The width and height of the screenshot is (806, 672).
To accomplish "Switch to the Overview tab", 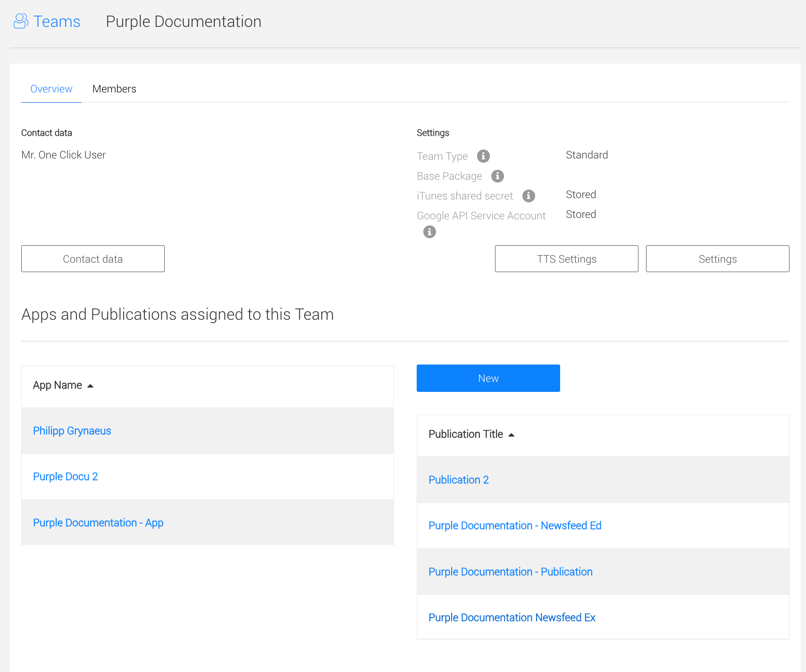I will tap(51, 89).
